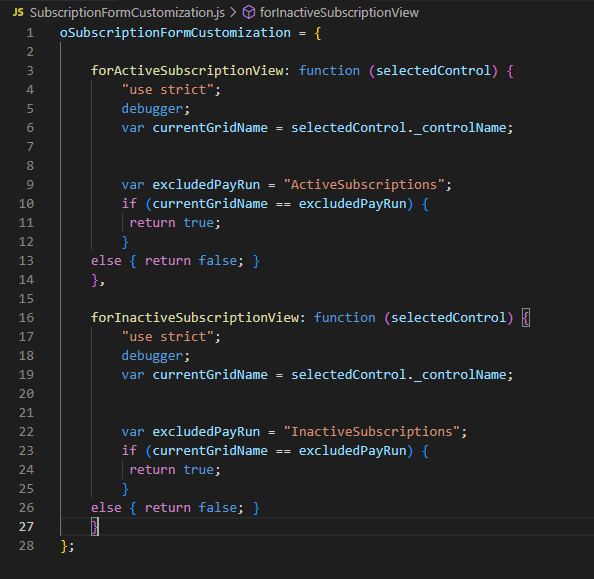Click the "InactiveSubscriptions" string literal
This screenshot has width=594, height=579.
tap(371, 432)
